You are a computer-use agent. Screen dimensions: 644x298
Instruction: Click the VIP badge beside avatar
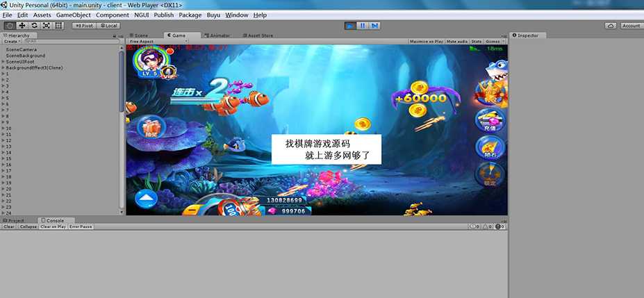[x=168, y=73]
